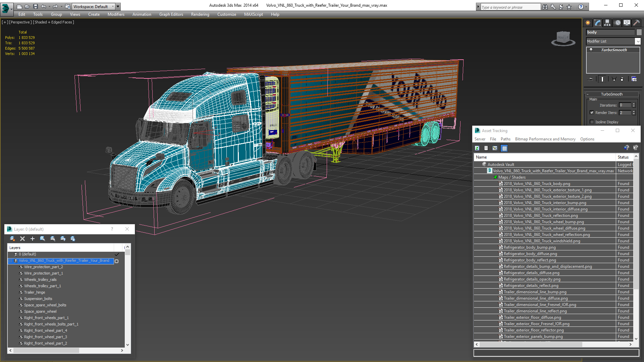Toggle Show End Result button
The image size is (644, 362).
pos(602,79)
